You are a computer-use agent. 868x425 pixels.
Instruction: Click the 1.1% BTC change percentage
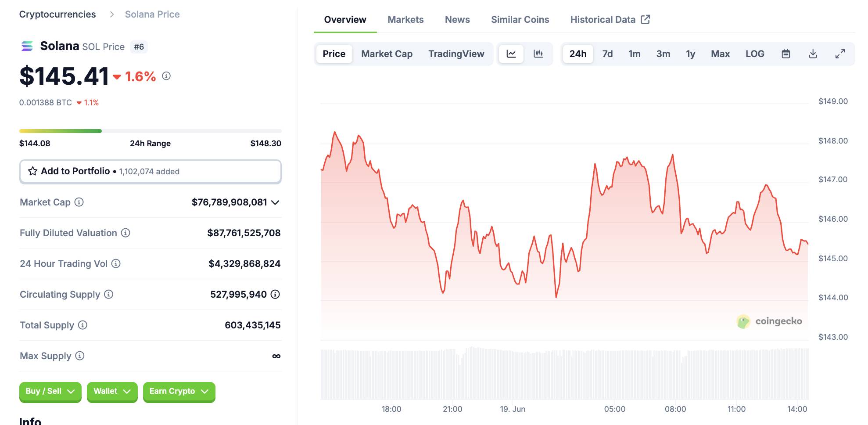91,102
